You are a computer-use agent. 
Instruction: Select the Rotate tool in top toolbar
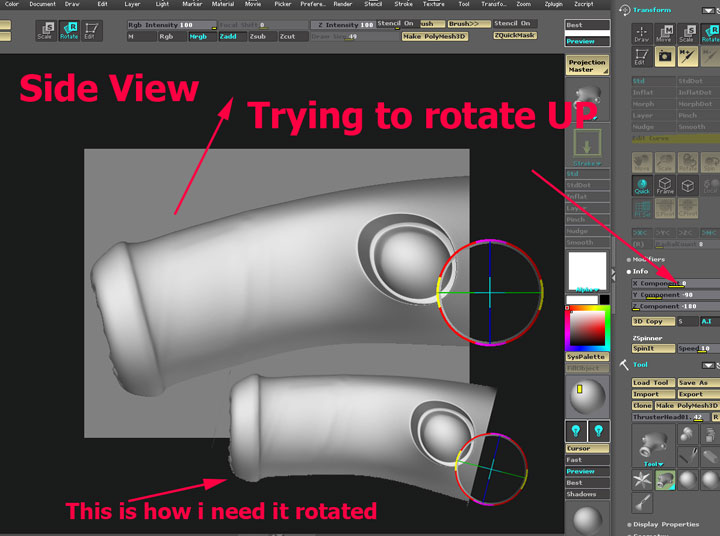coord(69,30)
